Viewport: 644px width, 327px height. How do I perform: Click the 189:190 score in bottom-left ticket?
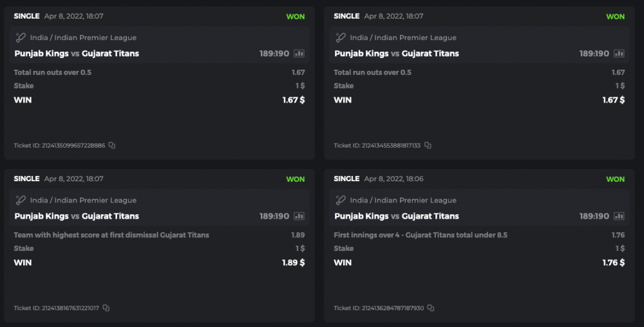[274, 216]
